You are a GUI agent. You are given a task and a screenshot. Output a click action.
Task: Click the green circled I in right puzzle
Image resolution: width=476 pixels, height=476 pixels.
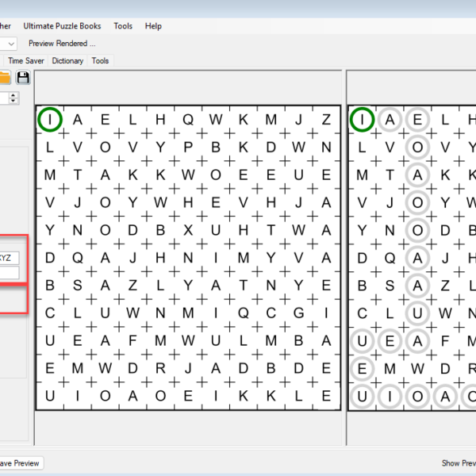pyautogui.click(x=362, y=119)
